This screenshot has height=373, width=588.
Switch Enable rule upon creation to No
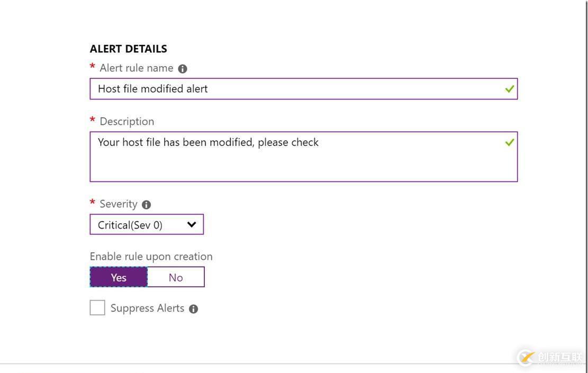click(x=176, y=277)
